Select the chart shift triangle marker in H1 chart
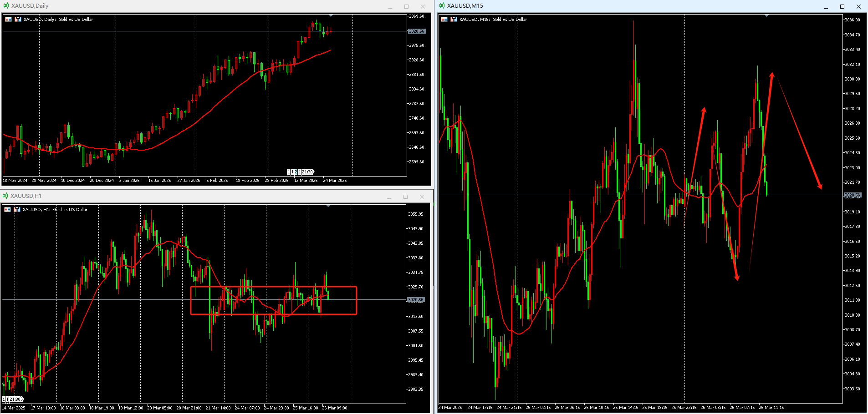Image resolution: width=868 pixels, height=414 pixels. click(328, 206)
